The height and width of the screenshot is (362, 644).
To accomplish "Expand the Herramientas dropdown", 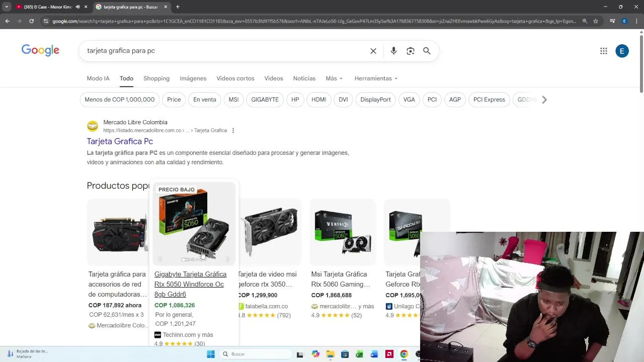I will pos(376,78).
